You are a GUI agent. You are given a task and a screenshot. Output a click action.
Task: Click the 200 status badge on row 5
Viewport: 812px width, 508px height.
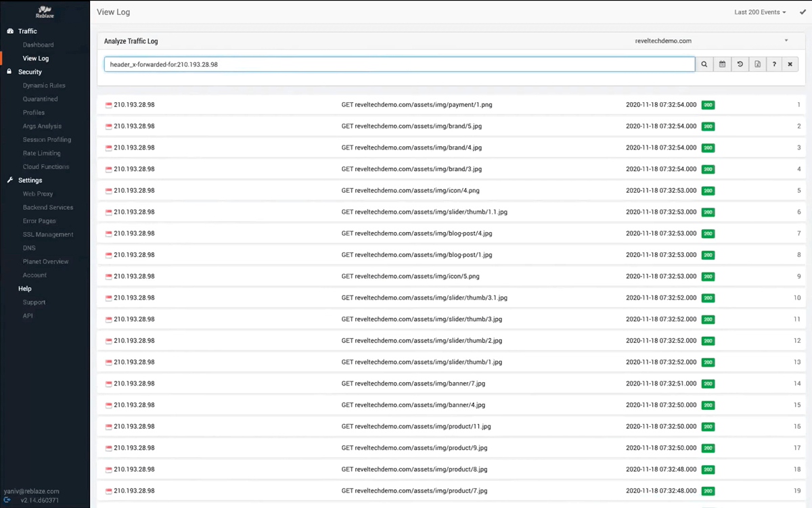pyautogui.click(x=708, y=191)
